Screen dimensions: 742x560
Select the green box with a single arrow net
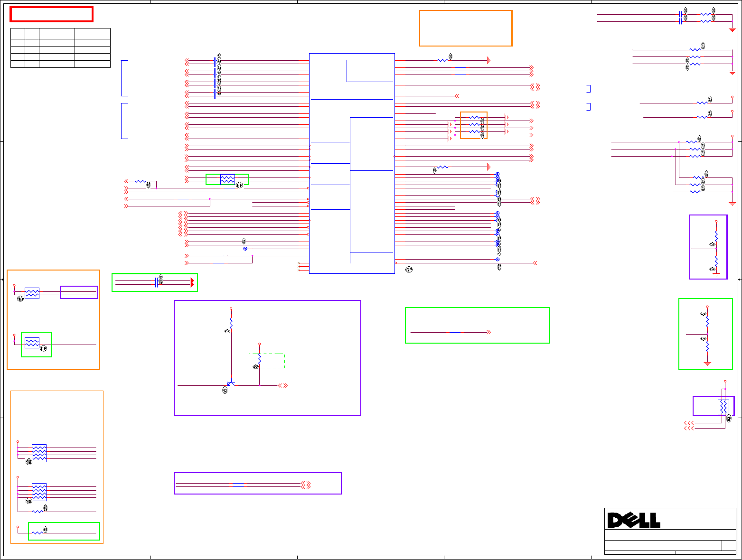[x=477, y=326]
